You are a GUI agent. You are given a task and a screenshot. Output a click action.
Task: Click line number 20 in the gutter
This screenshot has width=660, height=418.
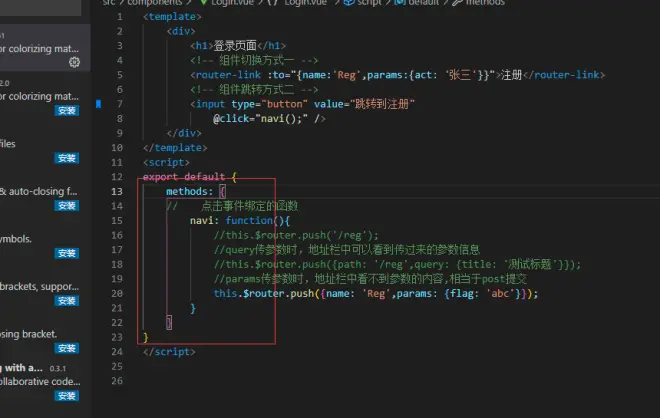[x=117, y=293]
